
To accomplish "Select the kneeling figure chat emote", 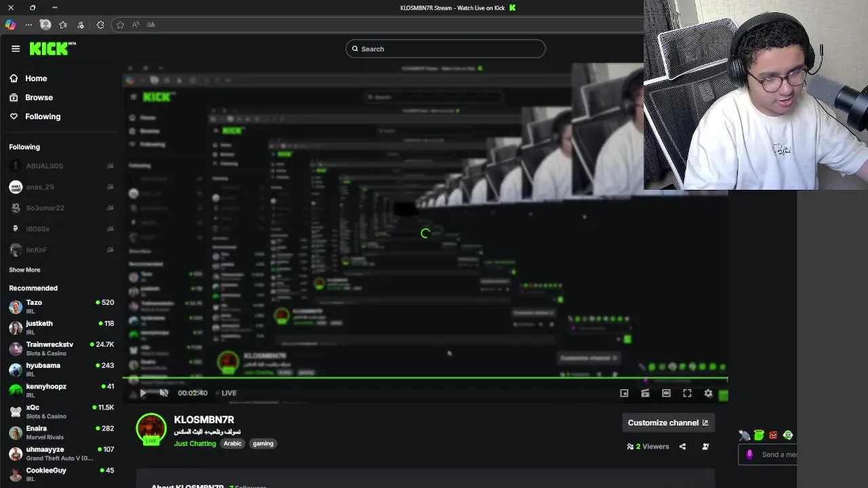I will 745,435.
